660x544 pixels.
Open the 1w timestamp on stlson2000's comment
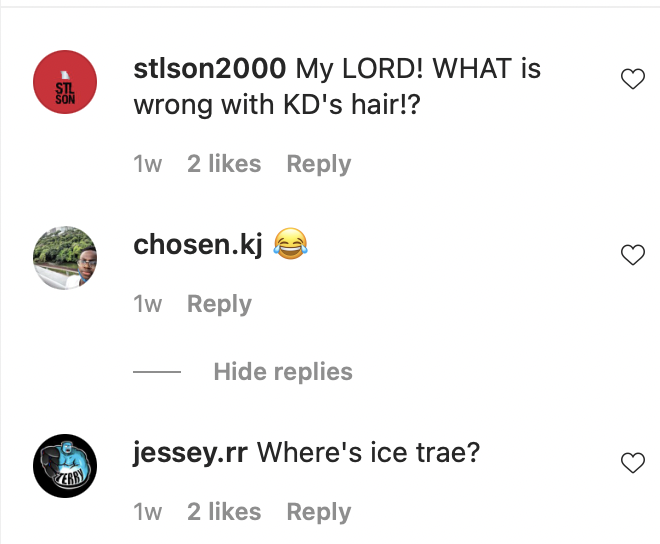[x=147, y=164]
